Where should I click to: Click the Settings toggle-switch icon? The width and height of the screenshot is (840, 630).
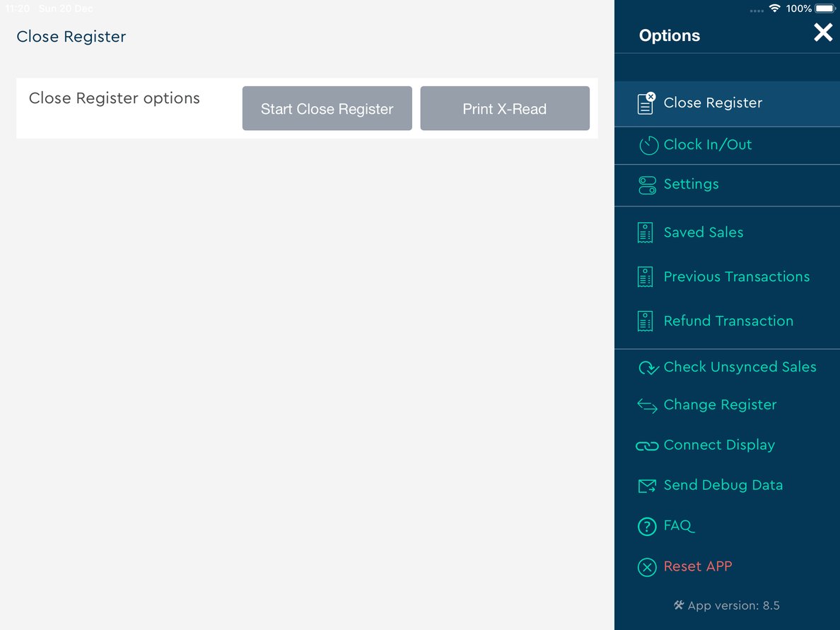coord(647,185)
